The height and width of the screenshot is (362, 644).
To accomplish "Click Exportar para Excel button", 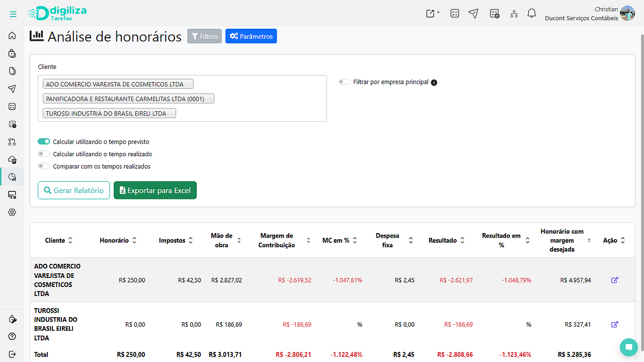I will pyautogui.click(x=155, y=190).
